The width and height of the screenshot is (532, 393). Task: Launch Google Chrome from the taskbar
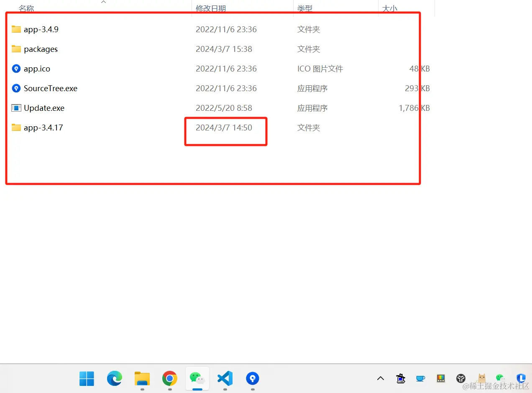click(169, 379)
